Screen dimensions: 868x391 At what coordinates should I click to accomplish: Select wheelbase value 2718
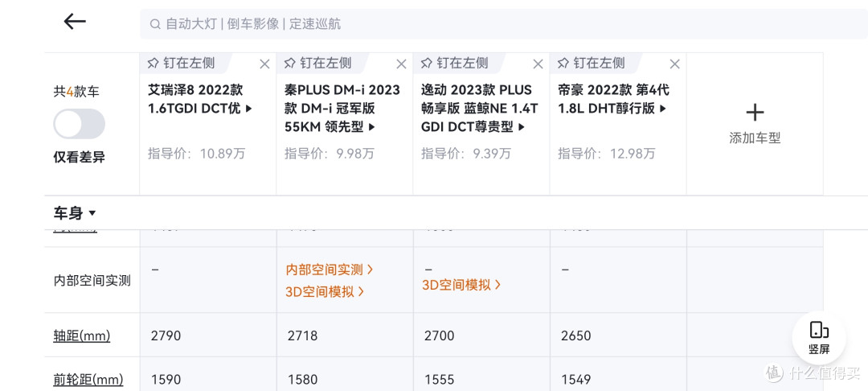pyautogui.click(x=302, y=335)
